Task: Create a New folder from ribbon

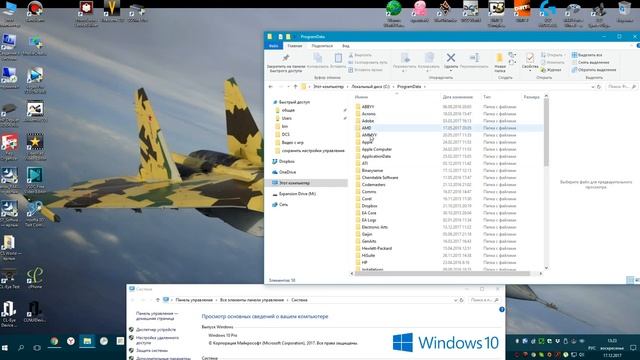Action: [500, 62]
